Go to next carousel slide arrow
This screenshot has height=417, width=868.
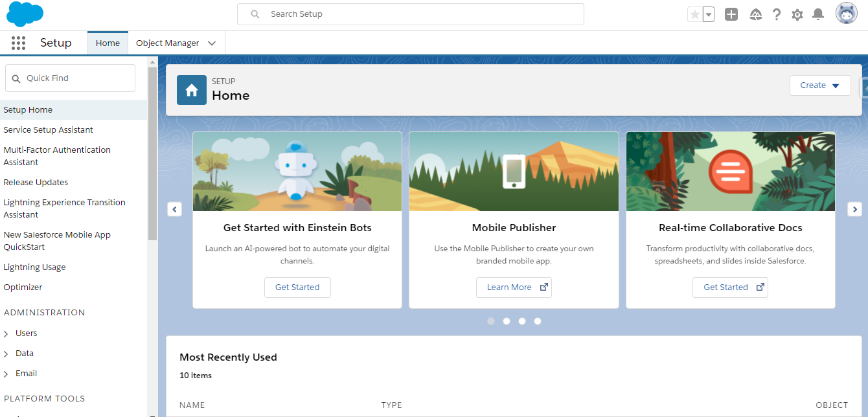point(855,209)
